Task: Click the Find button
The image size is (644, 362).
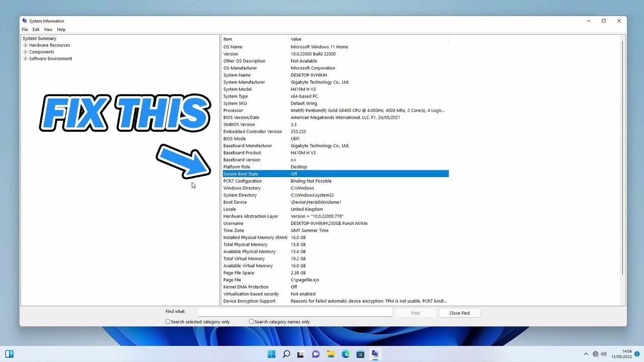Action: coord(415,313)
